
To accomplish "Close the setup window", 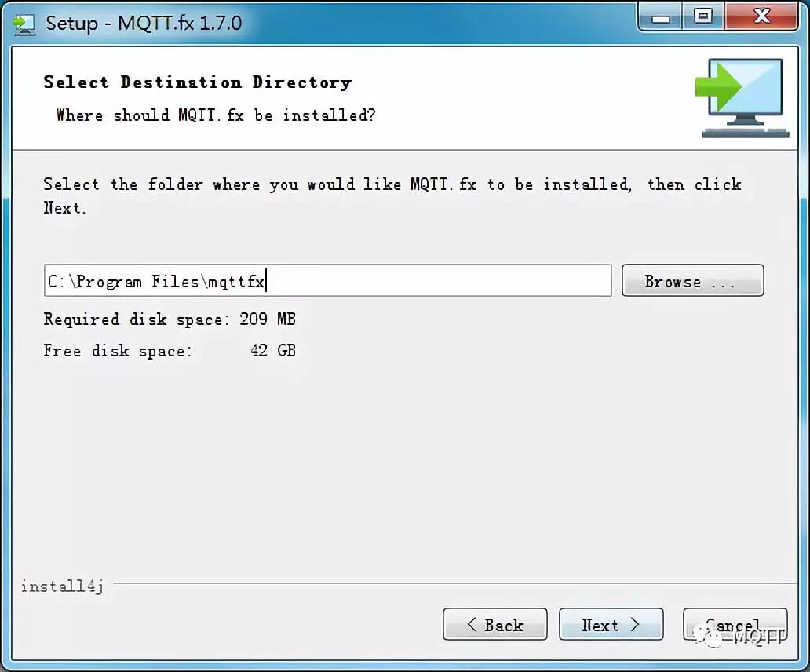I will point(761,17).
